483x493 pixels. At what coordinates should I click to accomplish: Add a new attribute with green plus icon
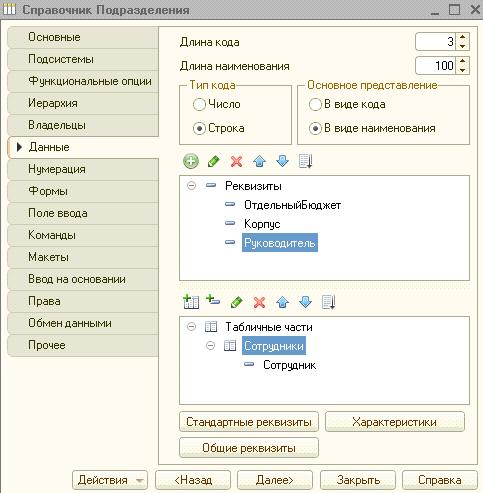(x=191, y=162)
